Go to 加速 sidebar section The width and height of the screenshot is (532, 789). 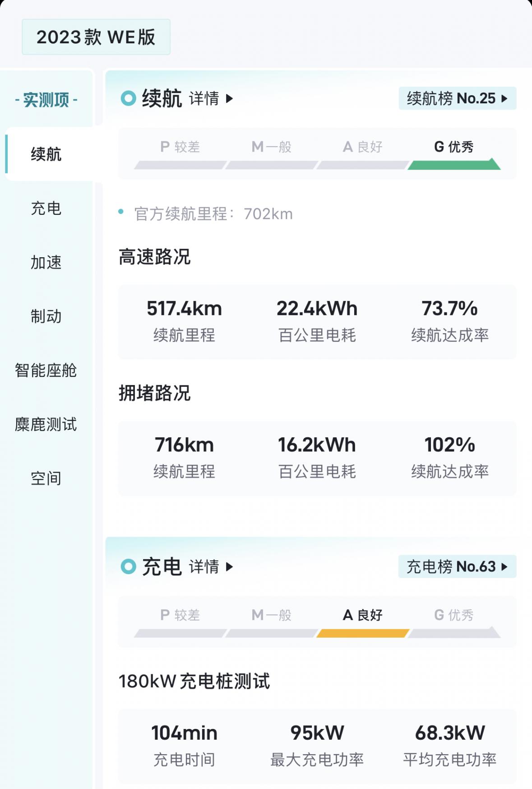coord(46,262)
